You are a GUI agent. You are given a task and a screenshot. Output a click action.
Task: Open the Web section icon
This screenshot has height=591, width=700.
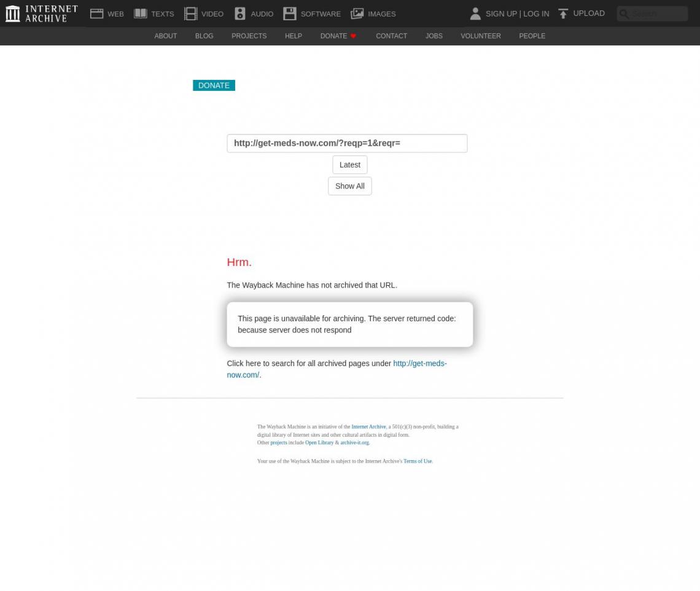[96, 14]
